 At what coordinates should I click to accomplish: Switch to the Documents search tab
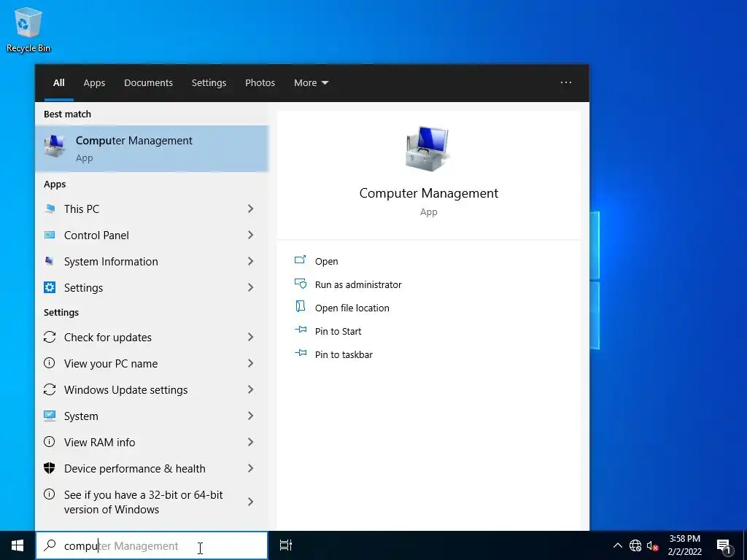[148, 83]
